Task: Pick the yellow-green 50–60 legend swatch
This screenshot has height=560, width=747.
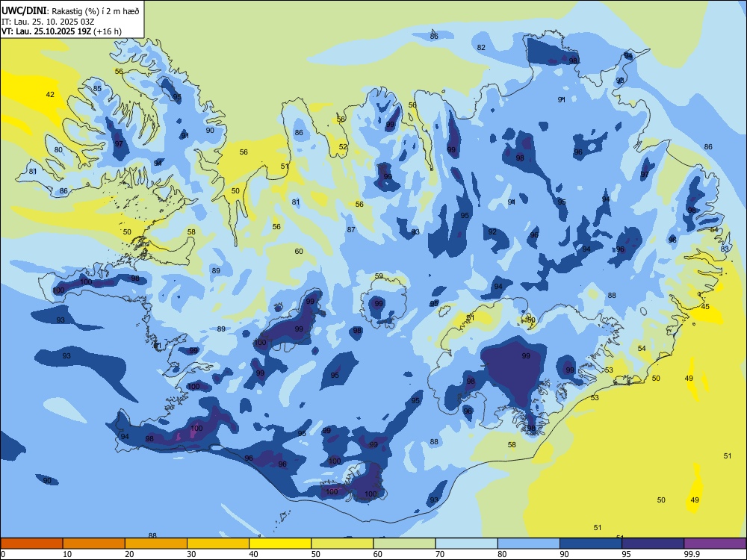Action: click(343, 544)
